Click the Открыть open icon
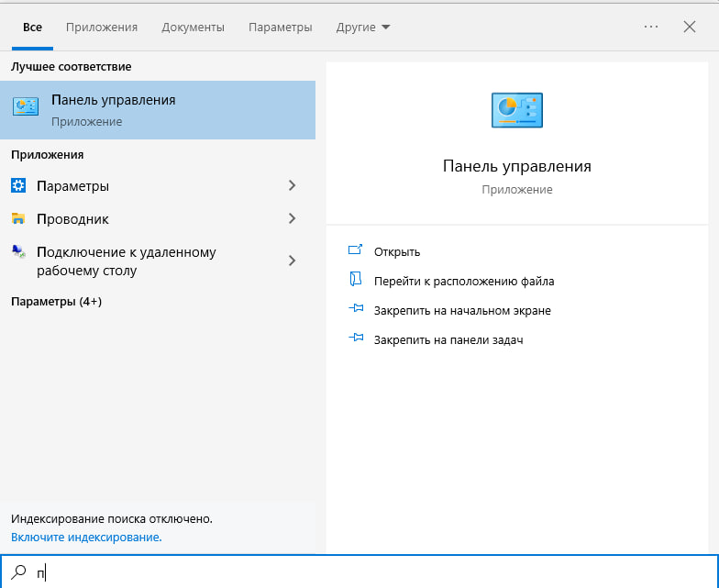 point(356,250)
